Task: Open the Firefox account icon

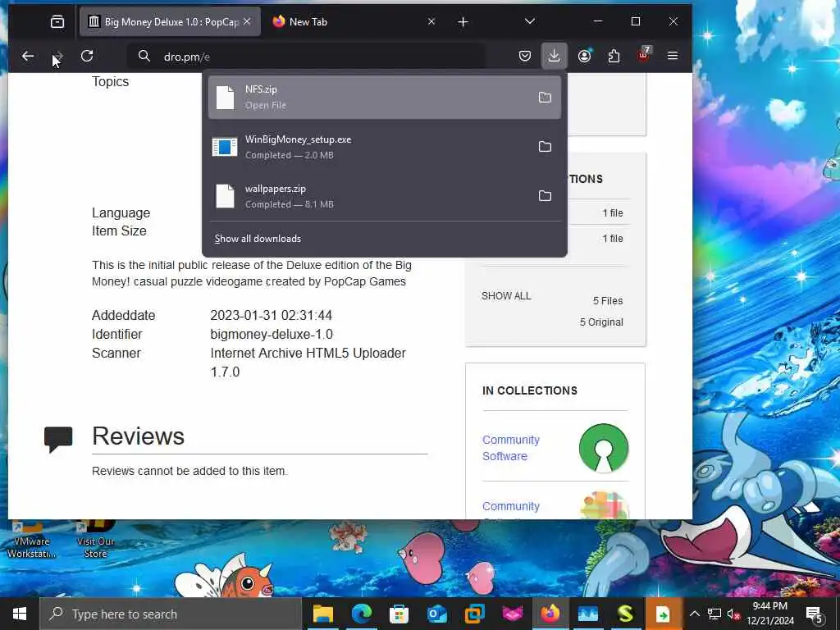Action: click(x=584, y=56)
